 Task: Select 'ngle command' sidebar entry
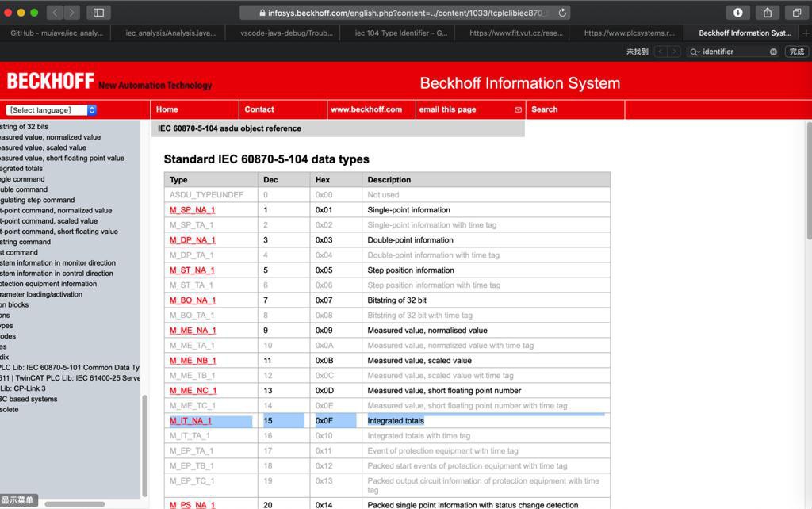coord(22,178)
